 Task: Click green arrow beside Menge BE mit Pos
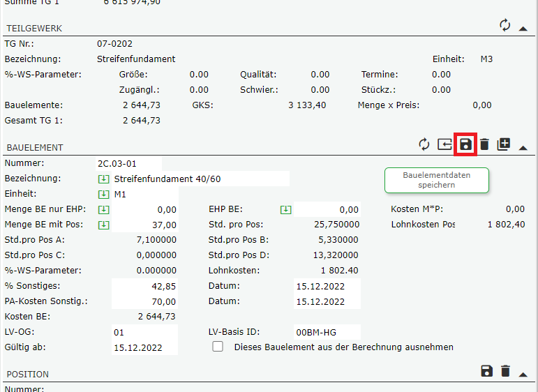pyautogui.click(x=104, y=225)
